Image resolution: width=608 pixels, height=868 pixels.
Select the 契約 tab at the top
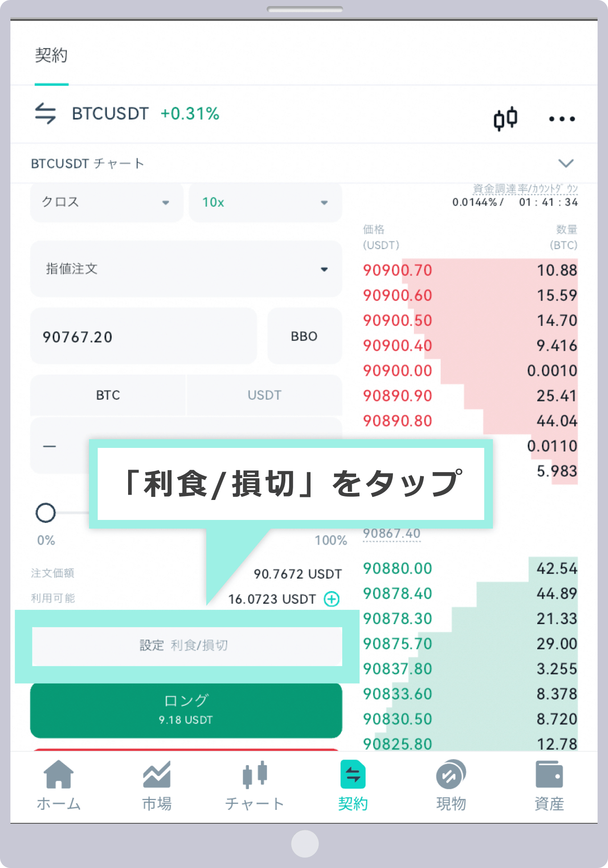click(51, 56)
